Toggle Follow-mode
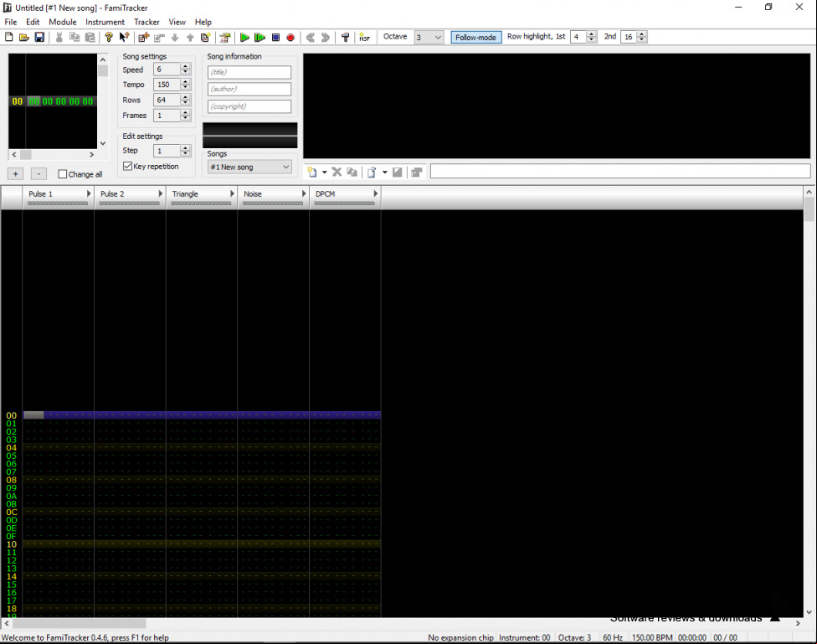 point(475,37)
